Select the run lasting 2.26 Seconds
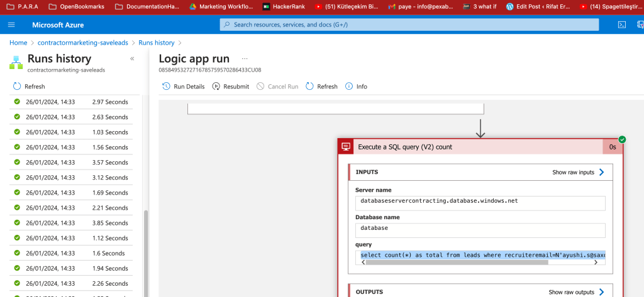The width and height of the screenshot is (644, 297). pyautogui.click(x=71, y=283)
